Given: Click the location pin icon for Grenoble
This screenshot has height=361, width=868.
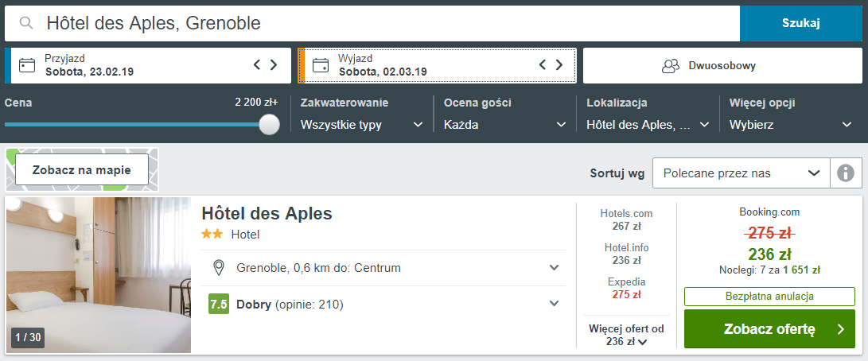Looking at the screenshot, I should click(219, 268).
